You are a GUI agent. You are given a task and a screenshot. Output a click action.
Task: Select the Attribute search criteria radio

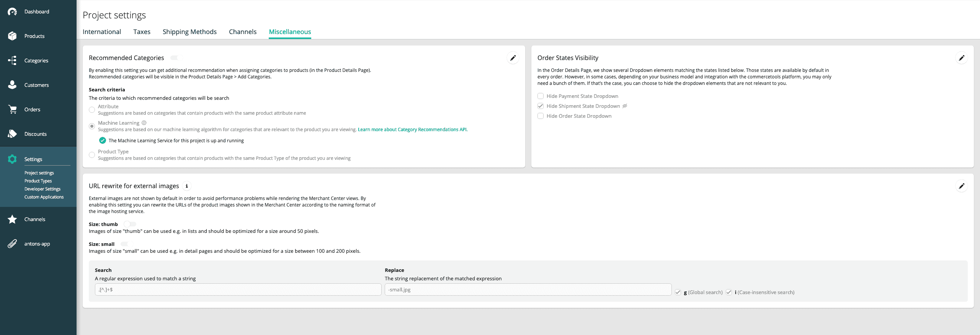point(92,110)
